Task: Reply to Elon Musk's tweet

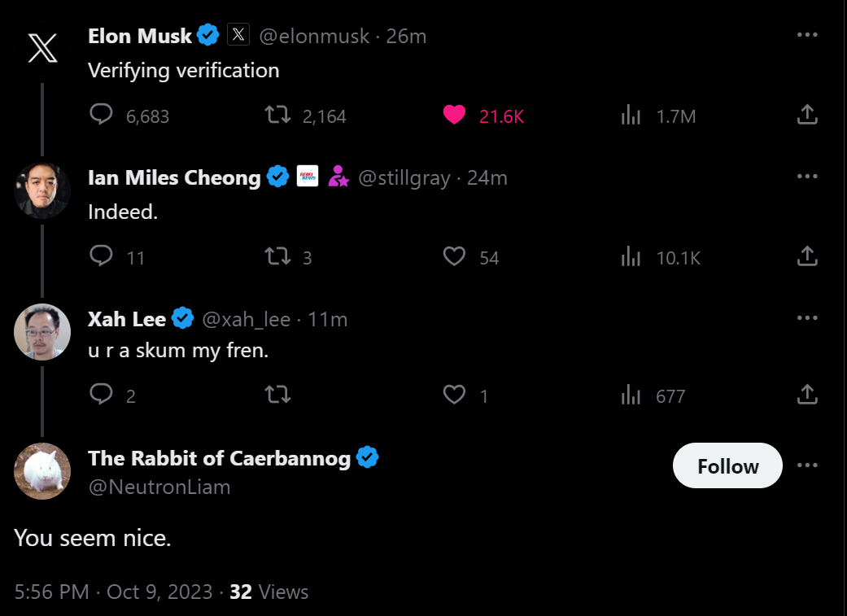Action: tap(101, 116)
